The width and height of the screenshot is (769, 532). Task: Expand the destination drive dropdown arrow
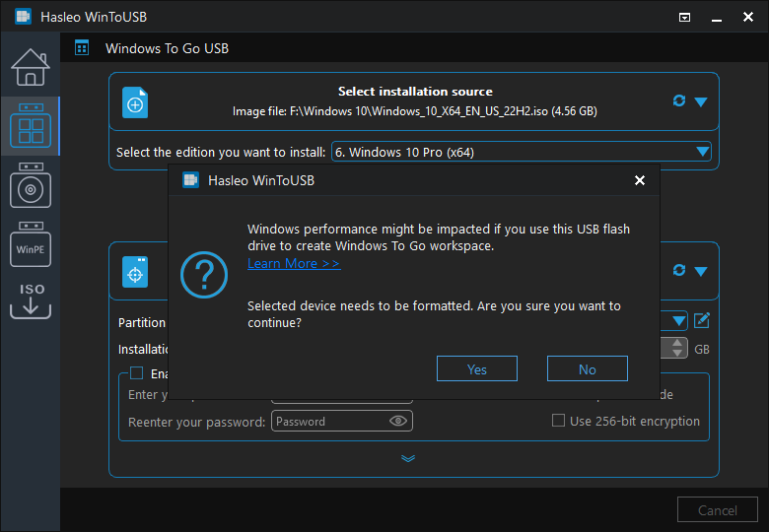pyautogui.click(x=701, y=271)
